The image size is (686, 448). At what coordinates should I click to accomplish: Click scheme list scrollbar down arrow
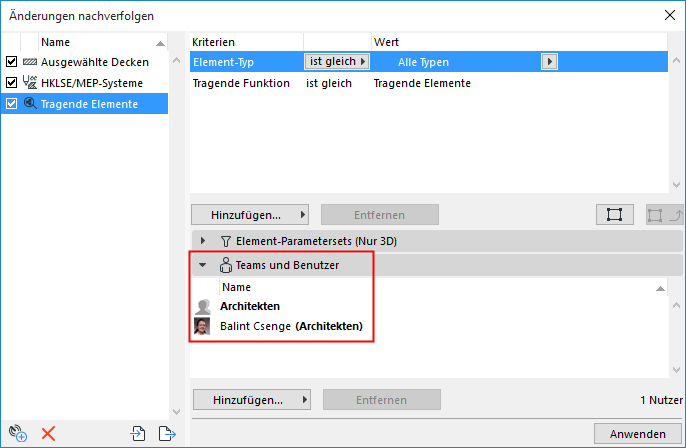[176, 412]
